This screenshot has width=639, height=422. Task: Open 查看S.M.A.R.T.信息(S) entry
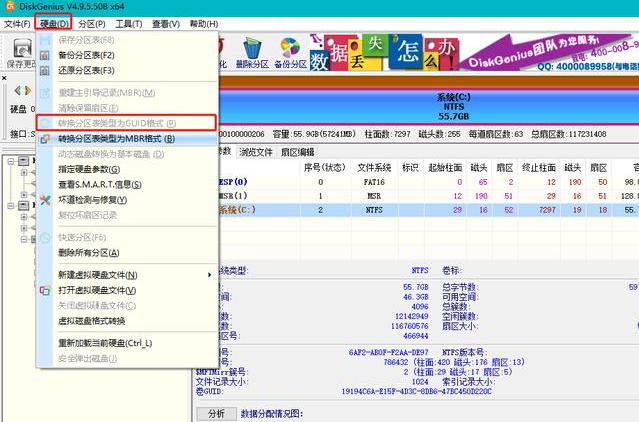coord(126,185)
